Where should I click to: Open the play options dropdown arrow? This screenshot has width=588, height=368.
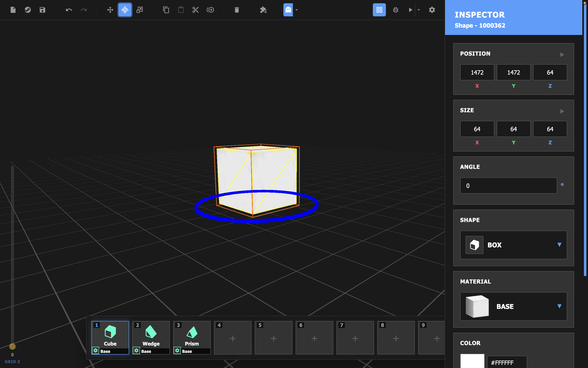coord(419,10)
